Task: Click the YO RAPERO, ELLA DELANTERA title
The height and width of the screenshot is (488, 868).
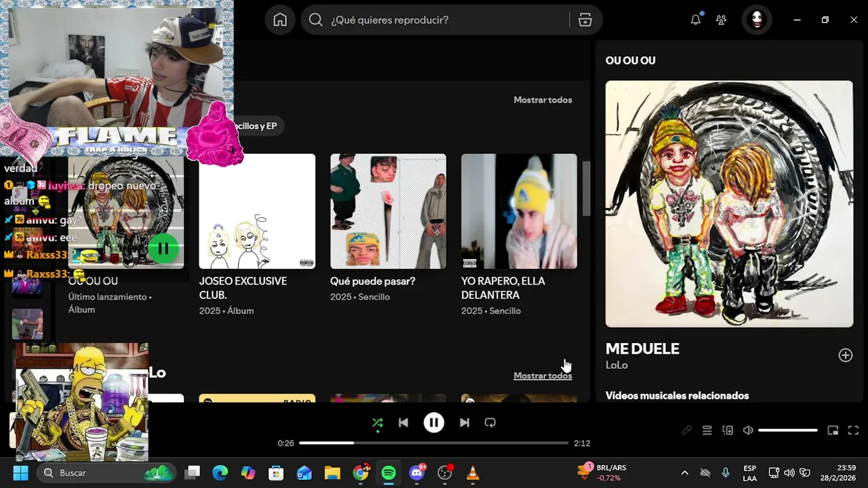Action: pyautogui.click(x=503, y=288)
